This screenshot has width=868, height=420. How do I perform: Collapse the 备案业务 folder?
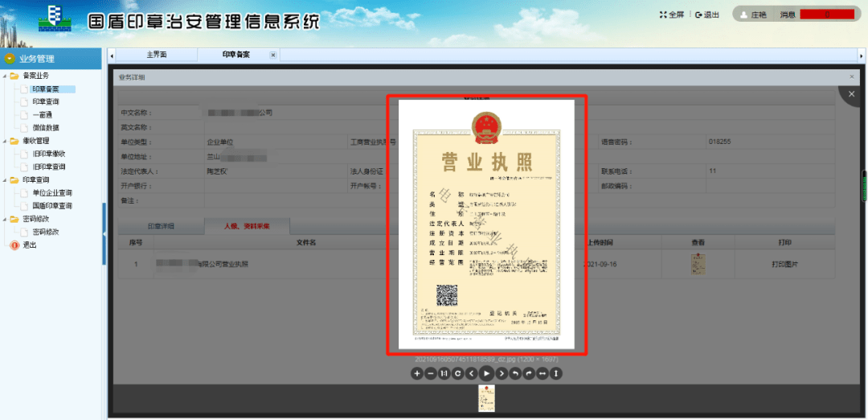tap(6, 76)
